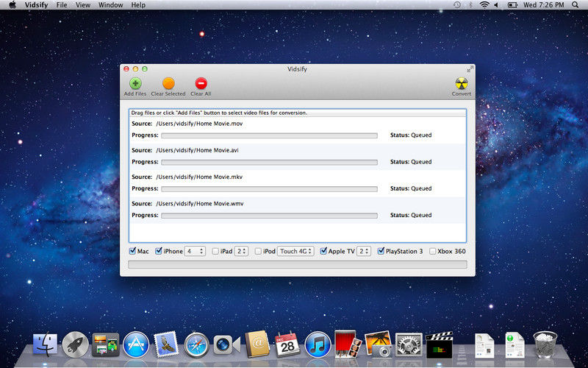The image size is (588, 368).
Task: Click Queued status of Home Movie.wmv
Action: [421, 215]
